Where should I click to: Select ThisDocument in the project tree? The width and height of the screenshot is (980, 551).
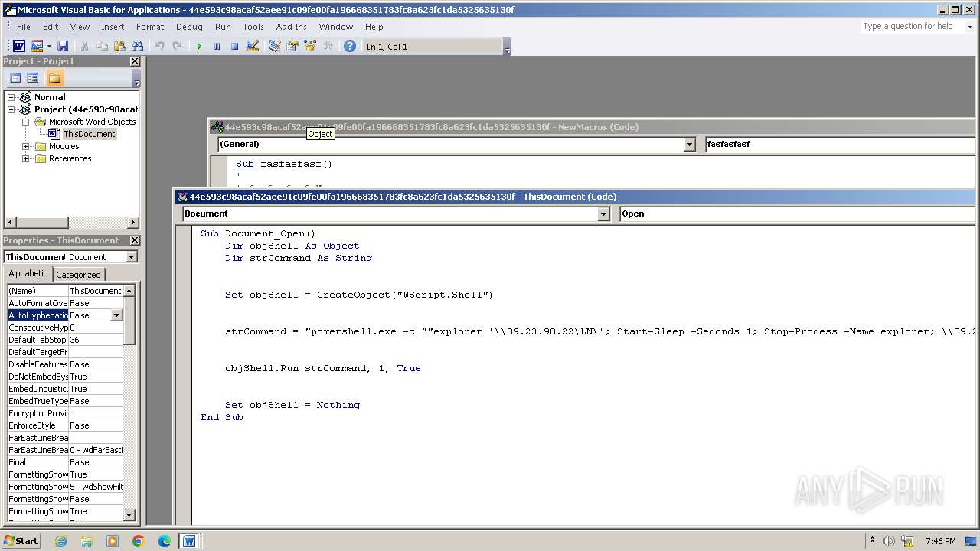(x=89, y=134)
